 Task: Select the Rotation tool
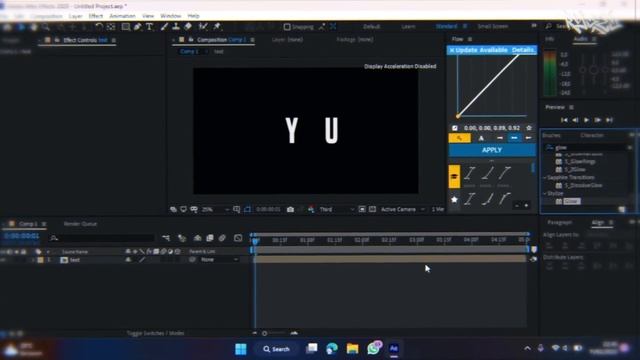[98, 27]
